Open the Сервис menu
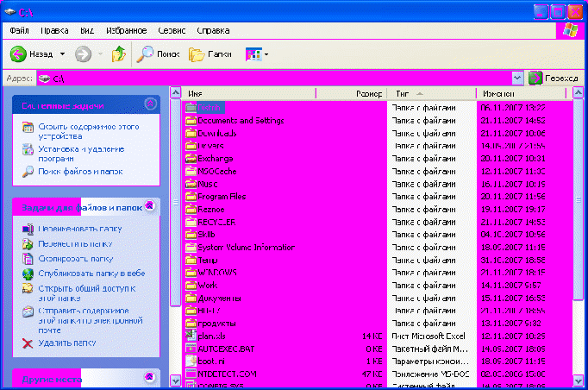Screen dimensions: 588x390 click(172, 30)
